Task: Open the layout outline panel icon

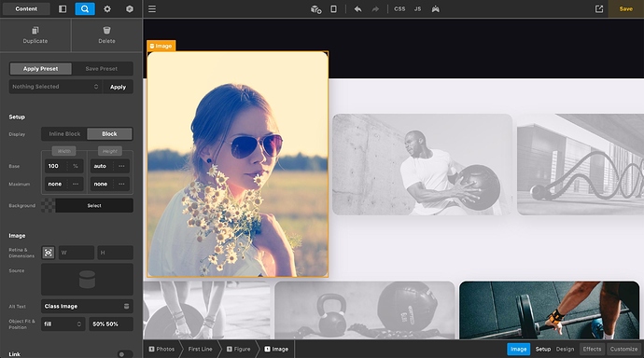Action: [63, 8]
